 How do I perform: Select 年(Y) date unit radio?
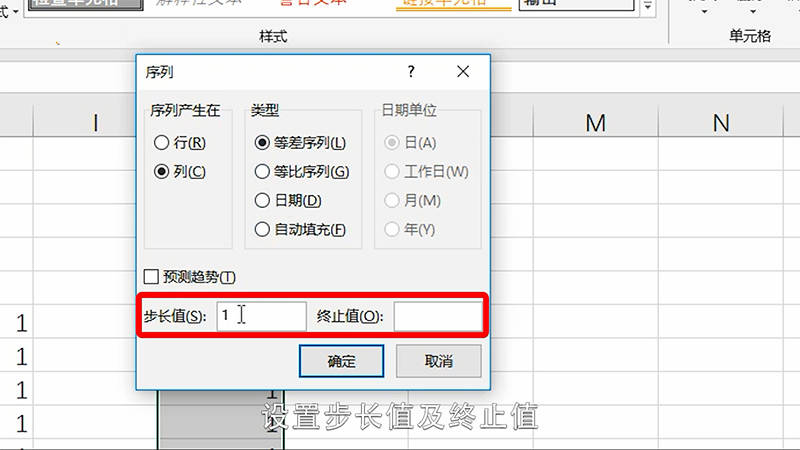coord(392,229)
